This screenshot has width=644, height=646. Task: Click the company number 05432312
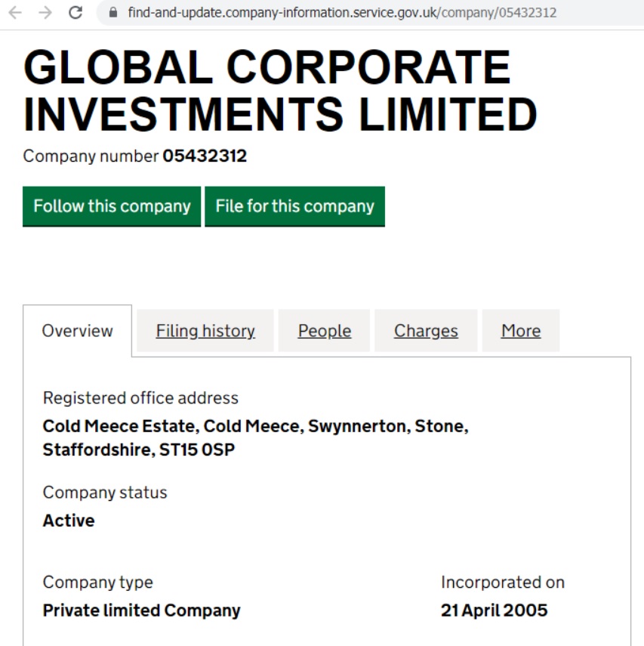pyautogui.click(x=205, y=156)
